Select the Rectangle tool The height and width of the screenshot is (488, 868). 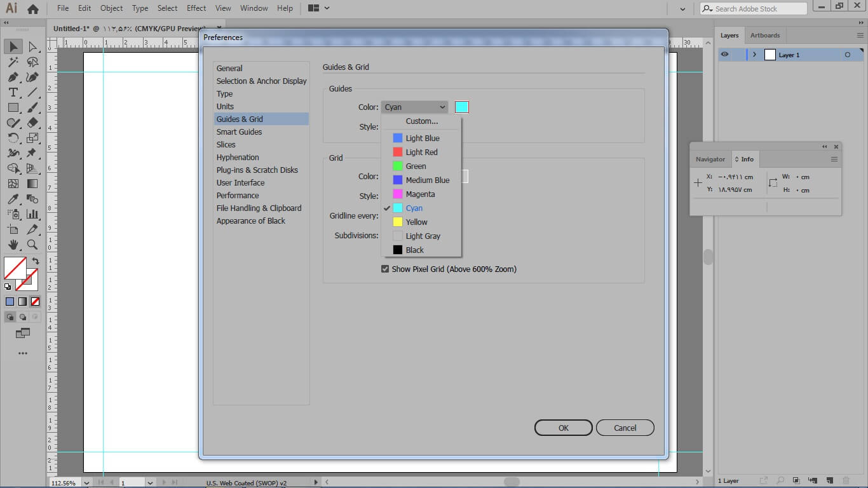[13, 108]
